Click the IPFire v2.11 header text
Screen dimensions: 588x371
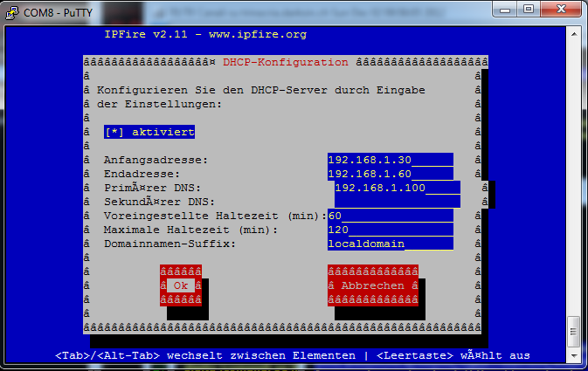click(x=204, y=35)
